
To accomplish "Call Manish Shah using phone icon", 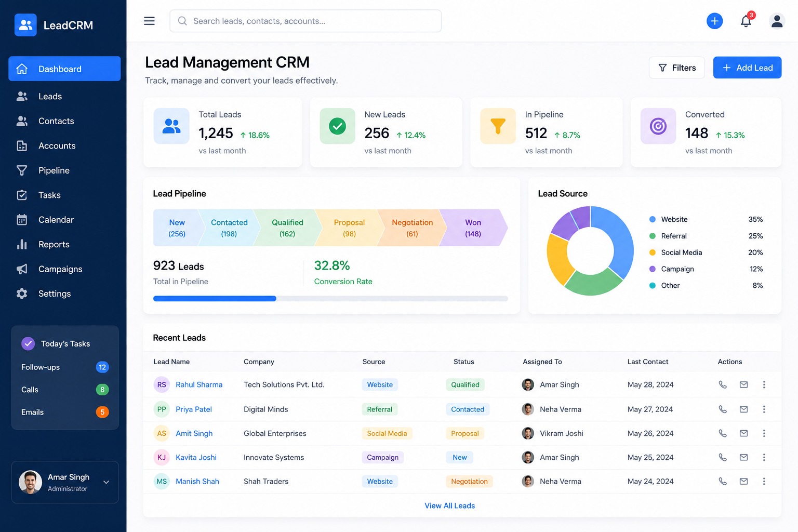I will pos(722,482).
